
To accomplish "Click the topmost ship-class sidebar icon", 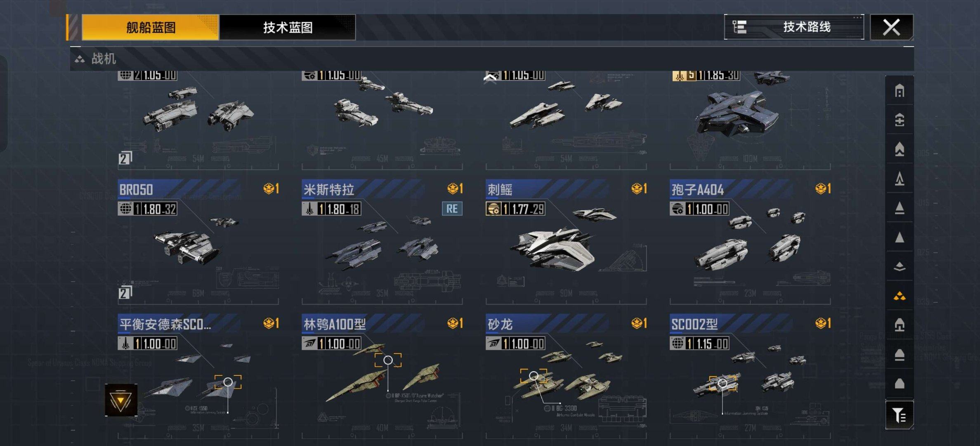I will pos(900,90).
